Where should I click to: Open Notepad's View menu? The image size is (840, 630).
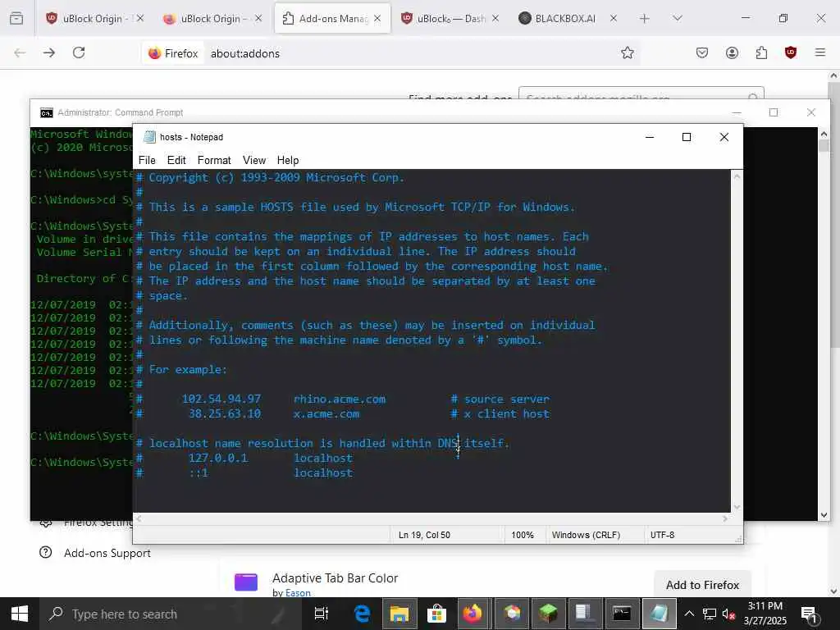254,160
